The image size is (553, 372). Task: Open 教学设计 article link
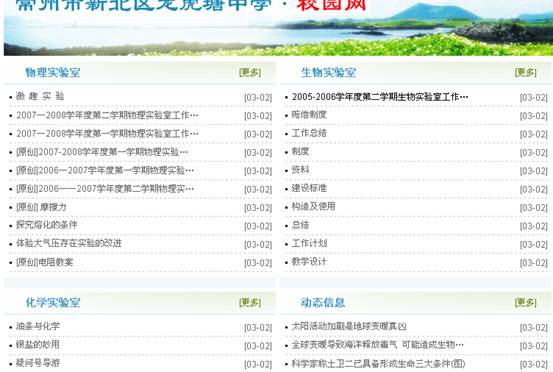309,262
